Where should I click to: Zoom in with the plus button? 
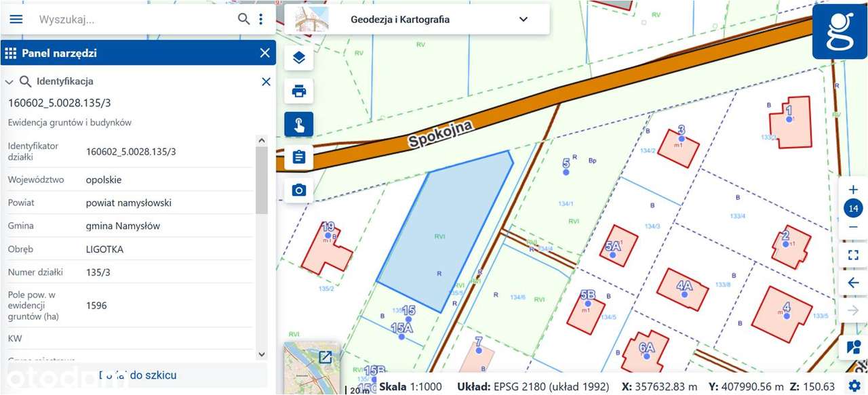pos(853,190)
